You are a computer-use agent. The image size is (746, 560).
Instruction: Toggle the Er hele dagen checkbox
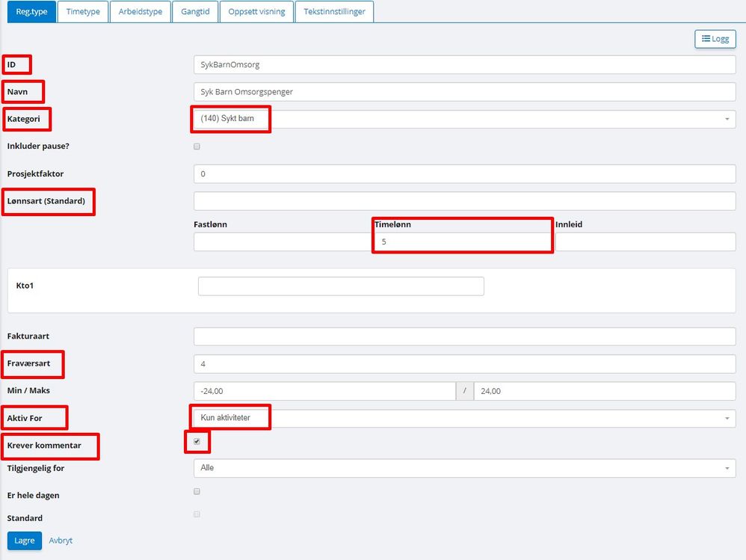point(197,491)
